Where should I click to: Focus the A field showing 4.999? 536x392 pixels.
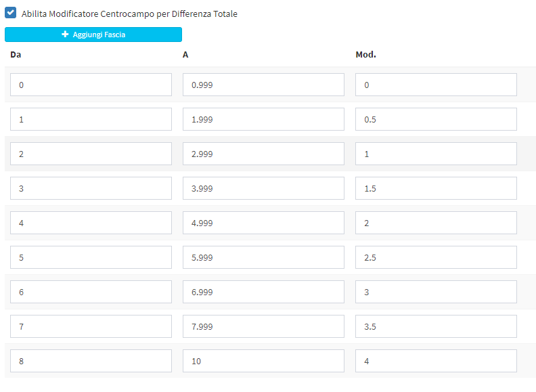263,223
